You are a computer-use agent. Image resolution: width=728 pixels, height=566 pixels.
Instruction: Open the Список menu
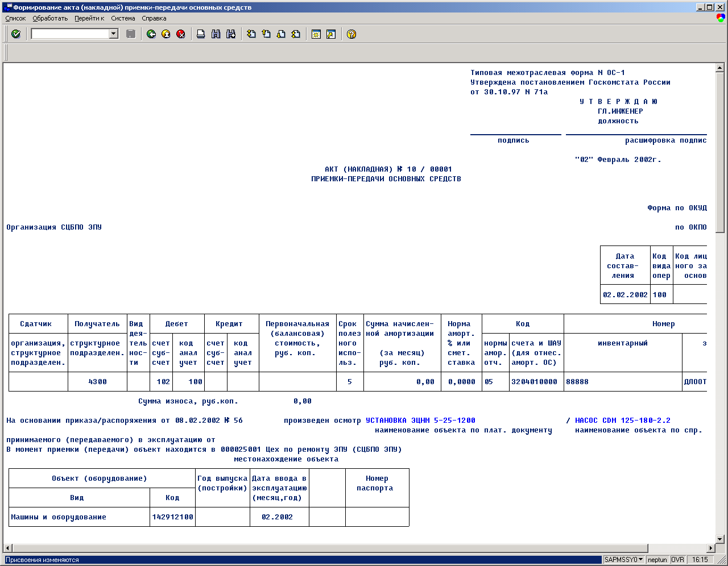[15, 18]
